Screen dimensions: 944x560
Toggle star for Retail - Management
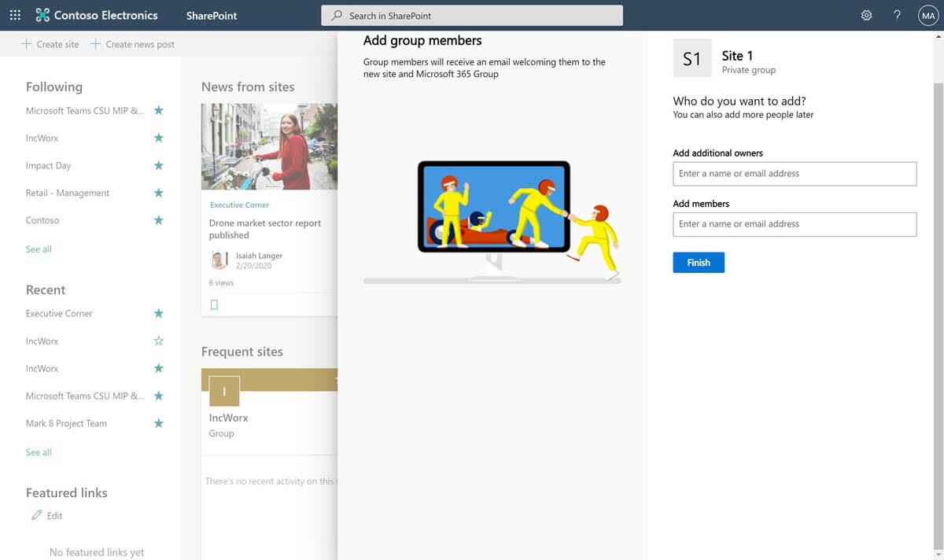[158, 193]
